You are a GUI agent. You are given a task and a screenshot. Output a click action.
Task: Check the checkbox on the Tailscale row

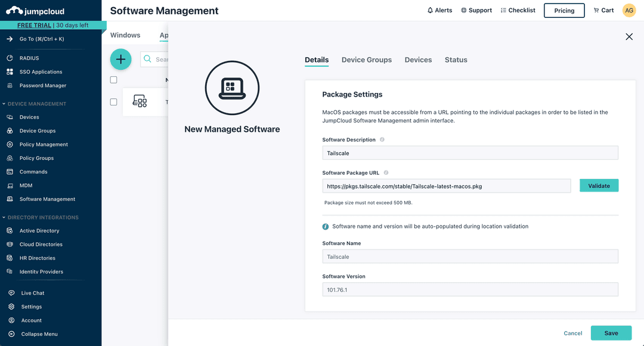coord(113,101)
